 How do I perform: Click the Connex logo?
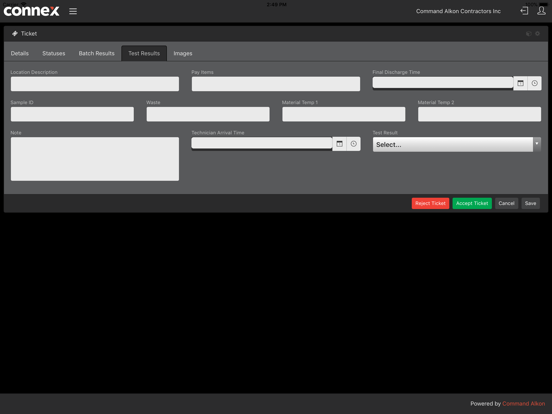[31, 11]
